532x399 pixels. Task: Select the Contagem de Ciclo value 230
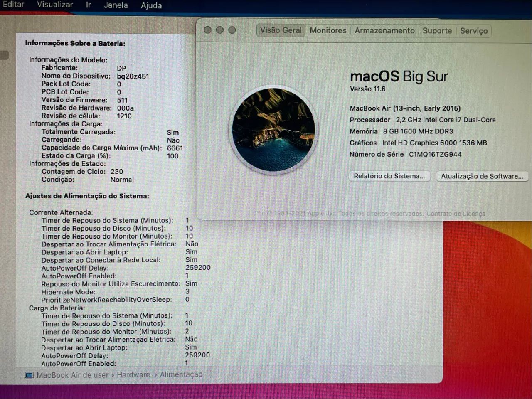click(117, 171)
